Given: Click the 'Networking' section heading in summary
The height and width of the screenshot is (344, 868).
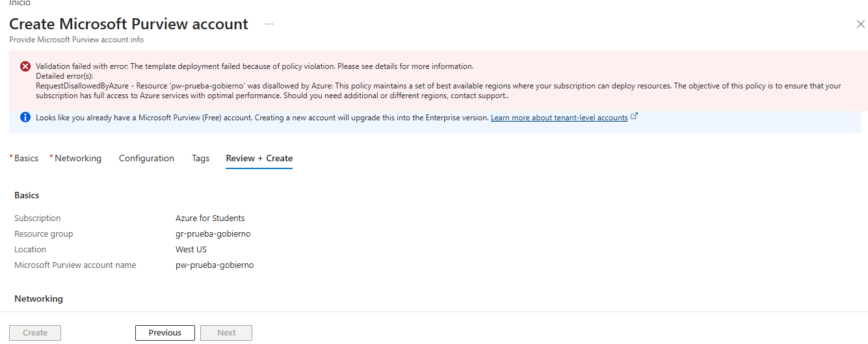Looking at the screenshot, I should pos(39,298).
